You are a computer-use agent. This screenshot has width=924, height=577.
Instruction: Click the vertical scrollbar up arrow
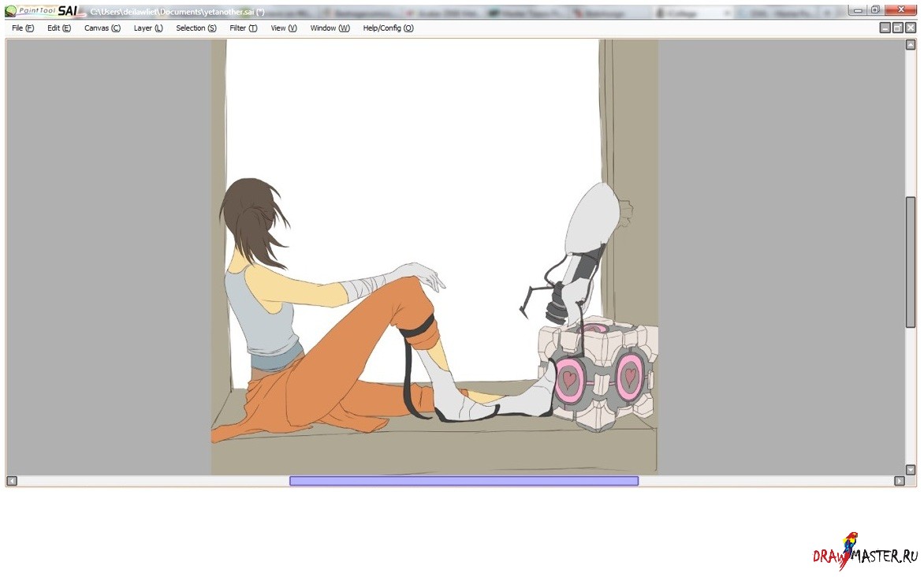click(911, 45)
